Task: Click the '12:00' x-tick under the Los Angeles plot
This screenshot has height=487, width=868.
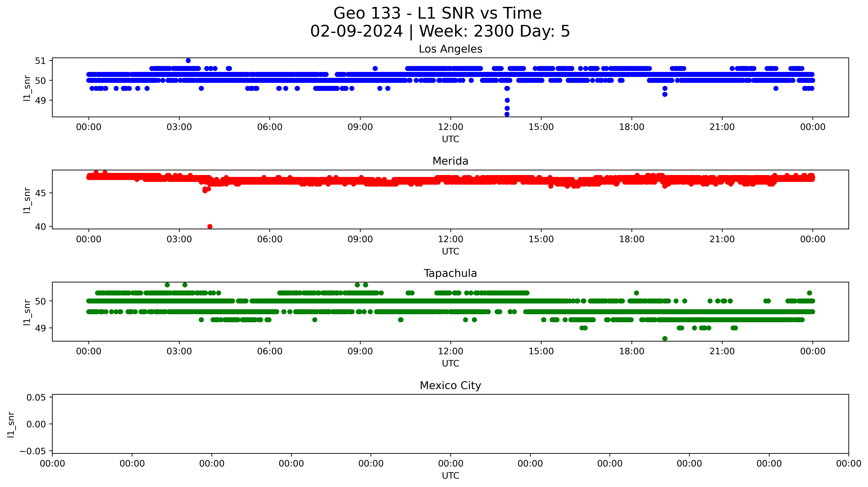Action: (451, 127)
